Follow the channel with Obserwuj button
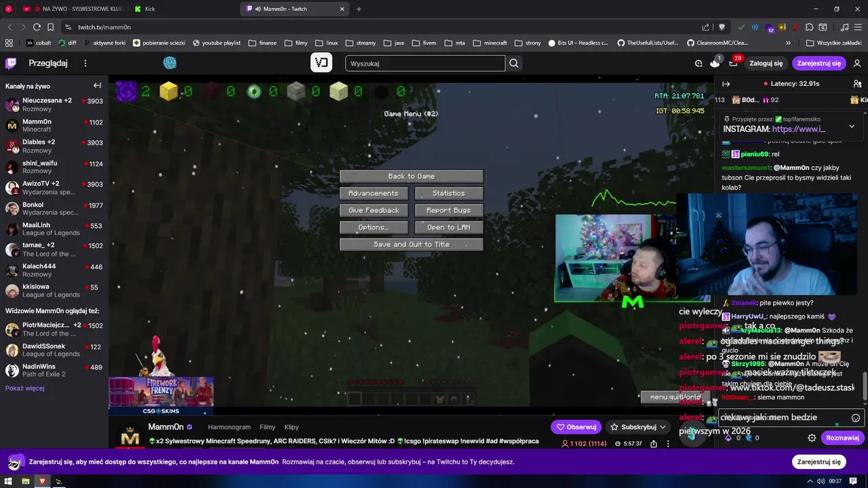Viewport: 868px width, 488px height. pyautogui.click(x=576, y=427)
